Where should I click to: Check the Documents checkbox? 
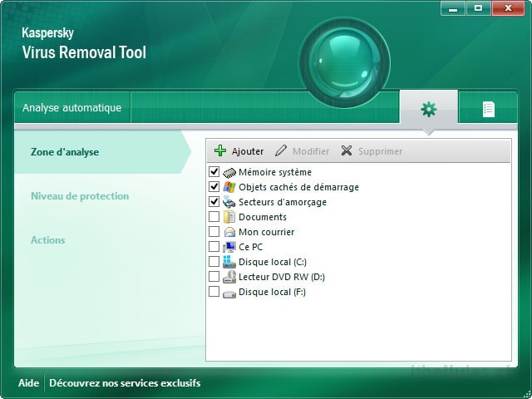click(x=214, y=216)
